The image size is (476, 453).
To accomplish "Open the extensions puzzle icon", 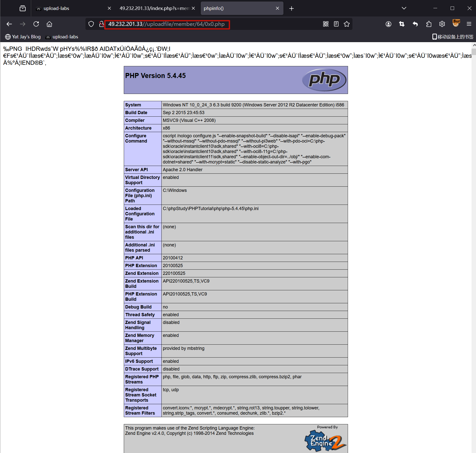I will pos(429,24).
